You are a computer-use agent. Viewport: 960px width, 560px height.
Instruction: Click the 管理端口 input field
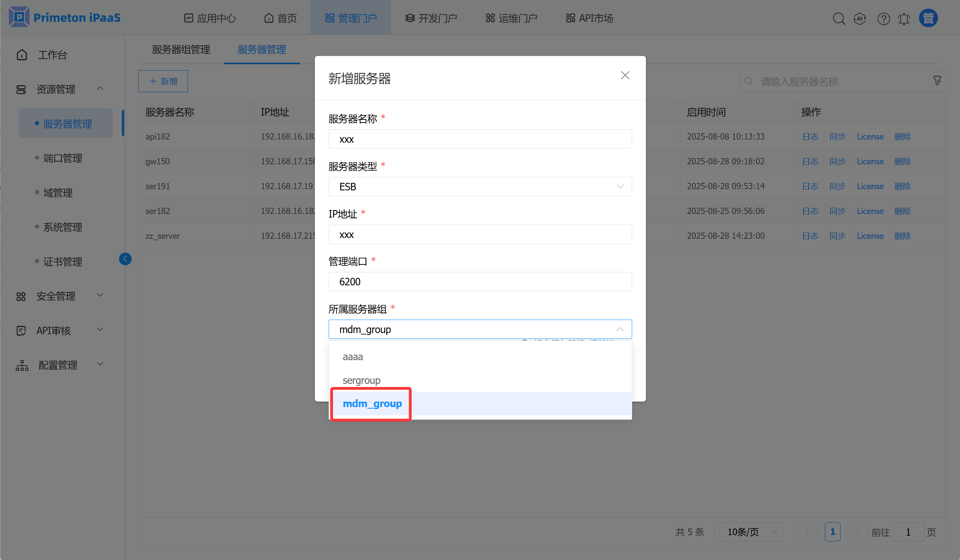coord(480,282)
